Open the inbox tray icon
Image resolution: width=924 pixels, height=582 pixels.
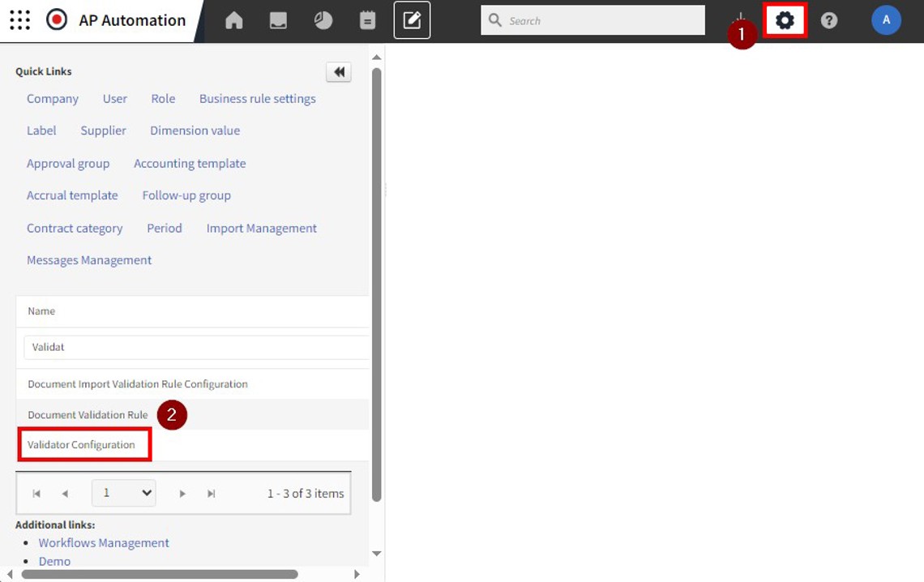[278, 21]
